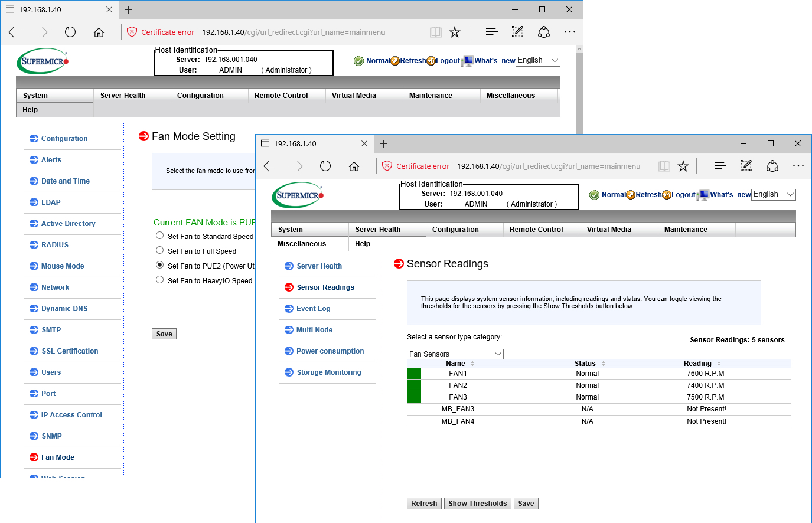Click the web note pen icon in the front browser

pos(746,166)
